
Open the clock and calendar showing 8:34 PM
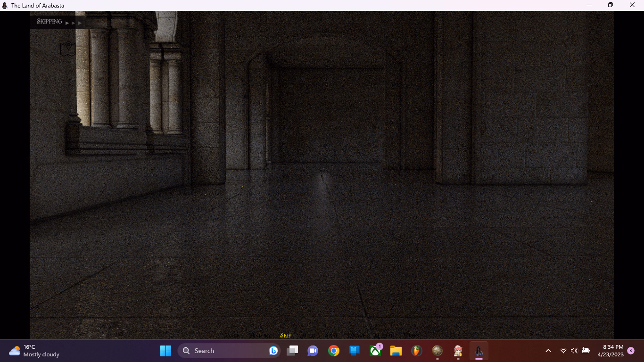click(x=611, y=351)
